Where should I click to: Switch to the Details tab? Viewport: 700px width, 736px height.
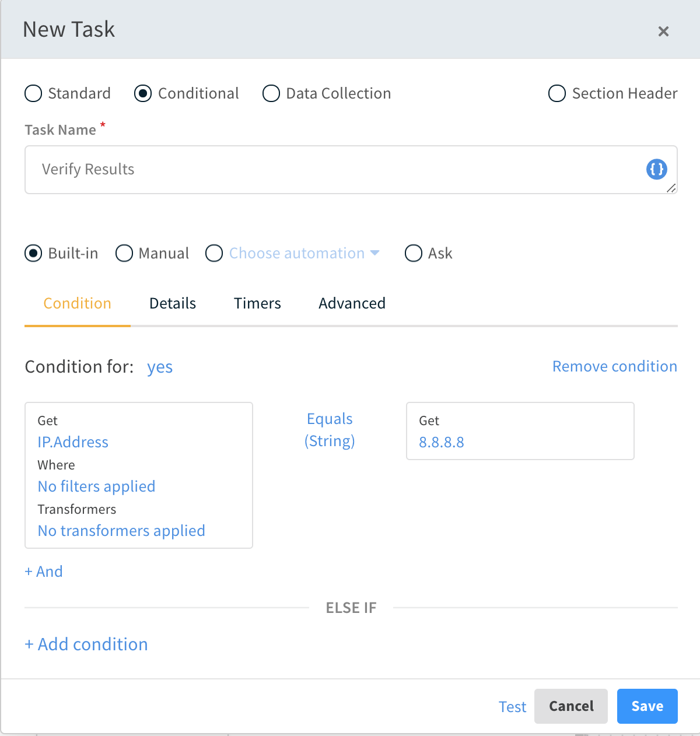(173, 303)
